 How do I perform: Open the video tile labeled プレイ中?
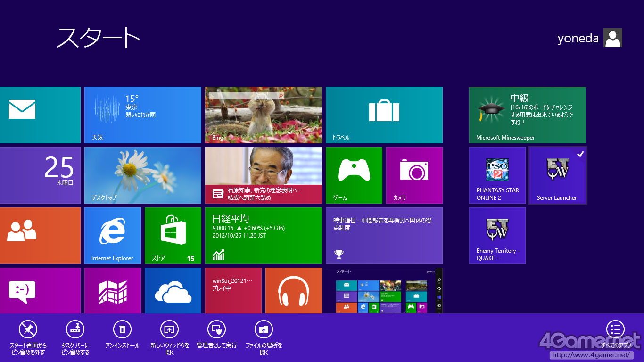(x=233, y=290)
